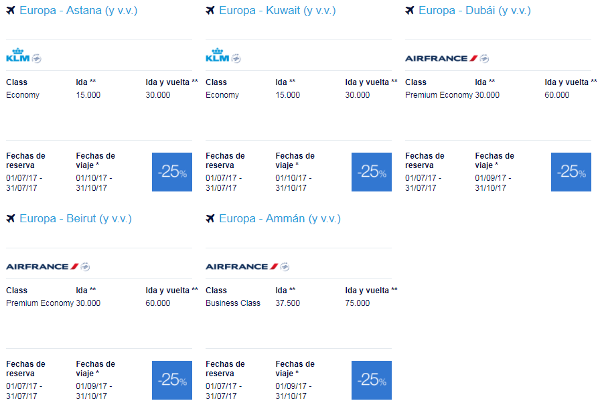Click the KLM logo in Astana offer

[x=18, y=55]
